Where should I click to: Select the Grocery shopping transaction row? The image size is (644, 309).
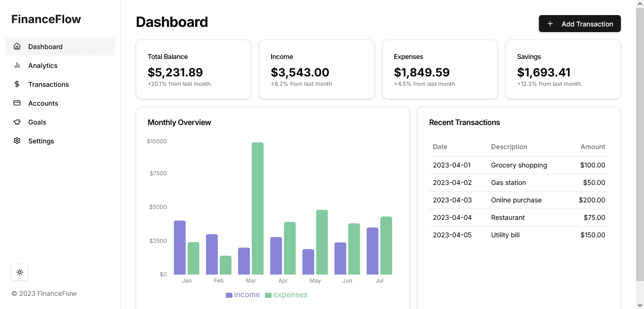519,165
